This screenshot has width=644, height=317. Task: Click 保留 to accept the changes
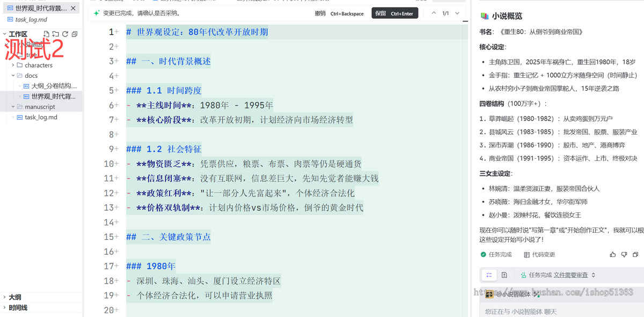[x=394, y=13]
